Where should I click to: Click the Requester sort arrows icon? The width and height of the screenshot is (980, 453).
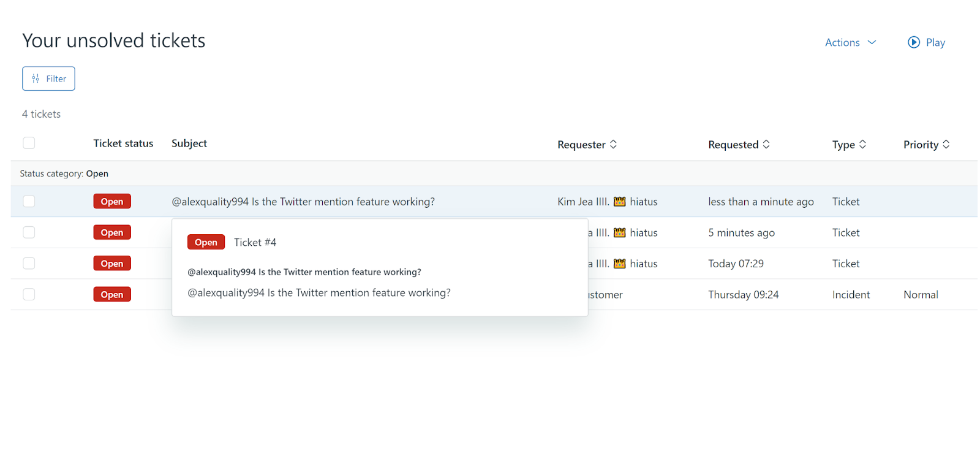613,144
